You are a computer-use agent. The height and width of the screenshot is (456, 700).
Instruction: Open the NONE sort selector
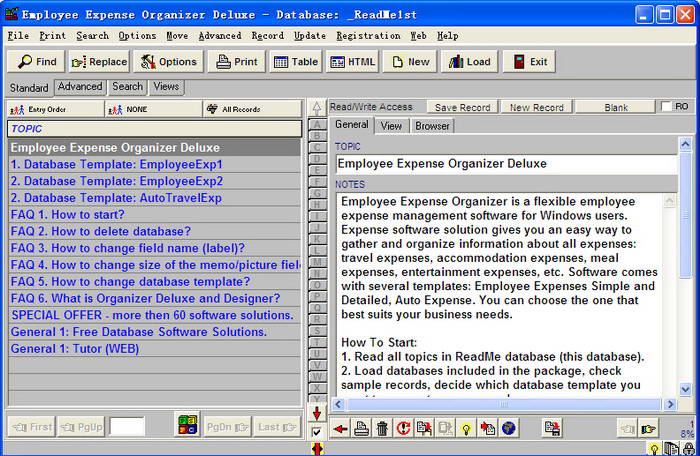154,109
